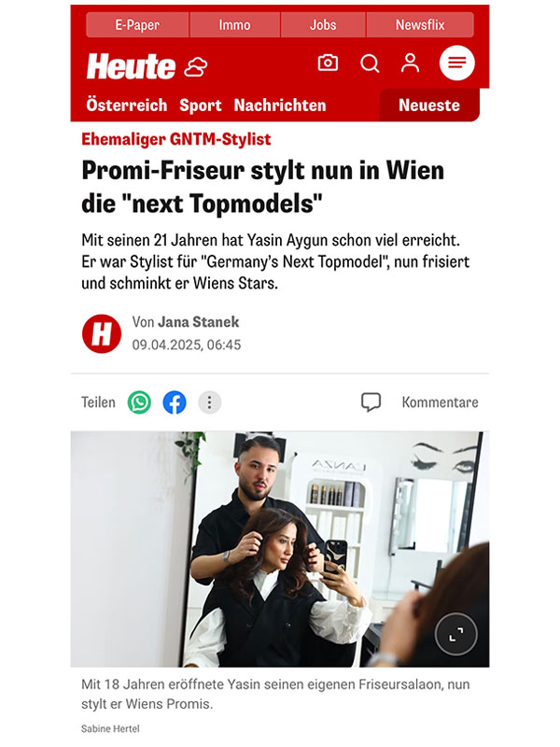The image size is (560, 747).
Task: Check the weather cloud icon beside logo
Action: click(x=196, y=66)
